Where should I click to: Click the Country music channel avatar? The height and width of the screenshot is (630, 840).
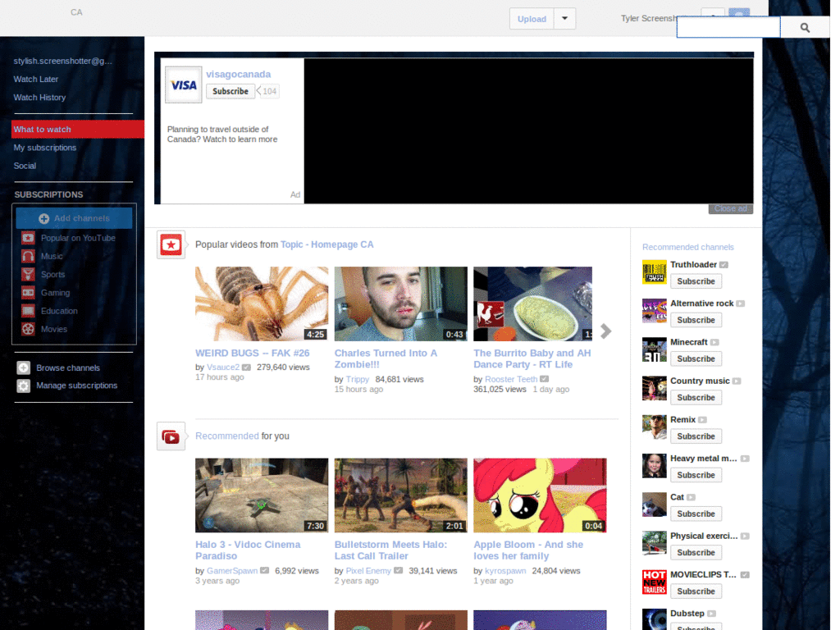tap(654, 388)
